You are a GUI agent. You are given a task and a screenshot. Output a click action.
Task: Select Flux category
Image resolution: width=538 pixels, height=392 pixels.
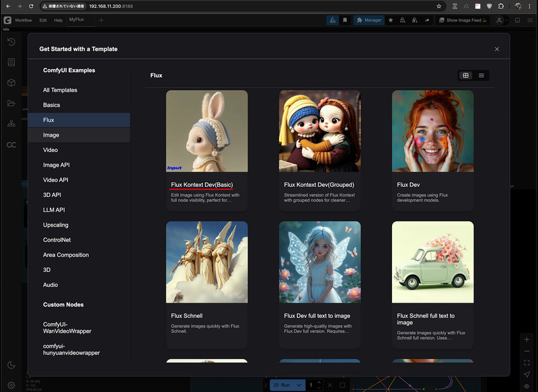tap(79, 120)
